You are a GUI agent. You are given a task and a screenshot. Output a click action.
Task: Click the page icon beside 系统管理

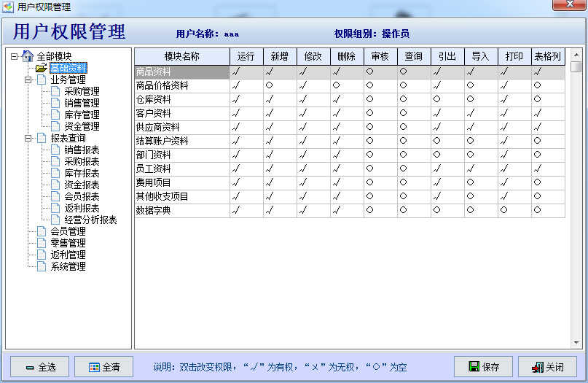click(42, 266)
